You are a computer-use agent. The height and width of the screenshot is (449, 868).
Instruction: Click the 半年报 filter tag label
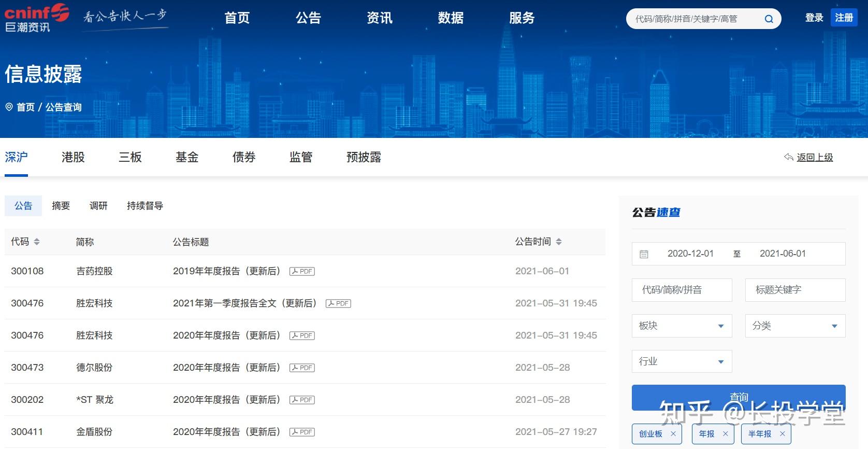[760, 434]
